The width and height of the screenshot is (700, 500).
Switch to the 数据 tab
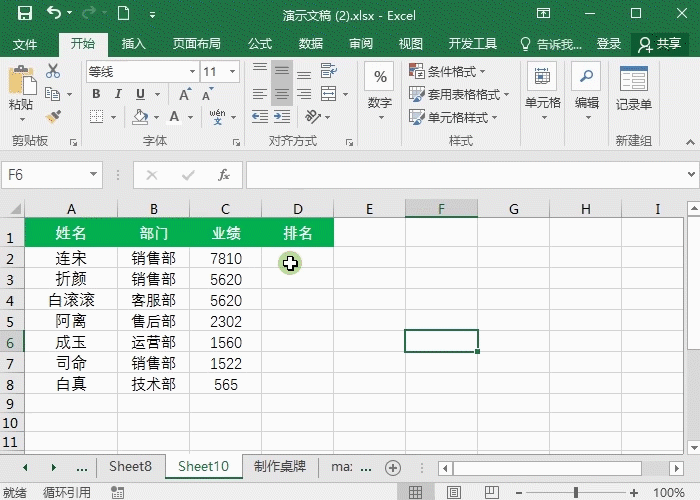(x=311, y=44)
